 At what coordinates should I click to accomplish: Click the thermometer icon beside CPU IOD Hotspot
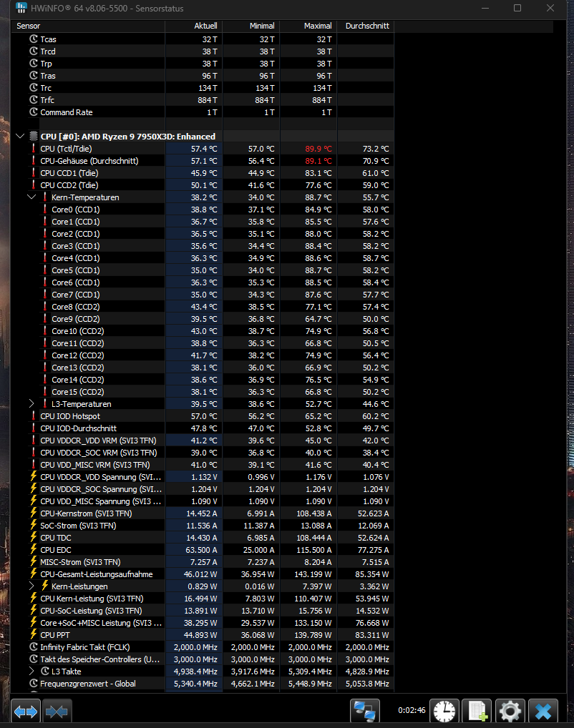[34, 416]
